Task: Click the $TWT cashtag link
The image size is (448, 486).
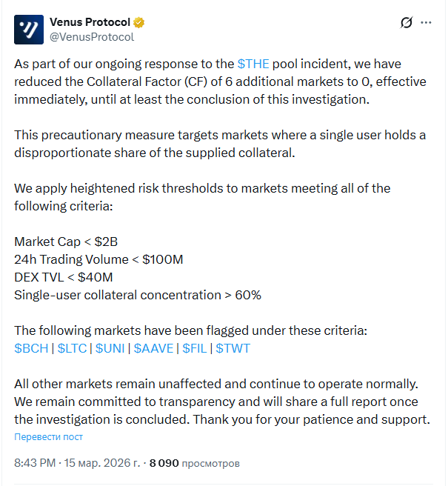Action: (x=233, y=348)
